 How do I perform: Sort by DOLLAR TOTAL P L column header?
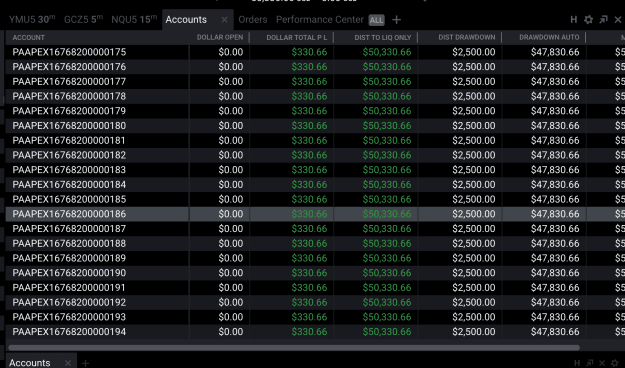pos(297,37)
